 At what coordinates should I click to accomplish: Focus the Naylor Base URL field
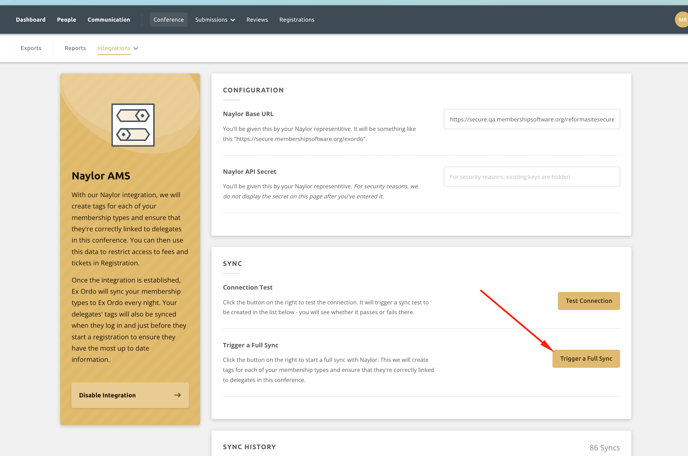pyautogui.click(x=532, y=119)
